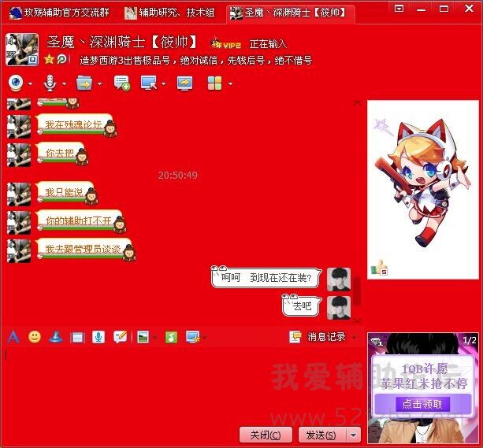This screenshot has width=483, height=448.
Task: Click the 1QB许愿 advertisement banner
Action: (423, 389)
